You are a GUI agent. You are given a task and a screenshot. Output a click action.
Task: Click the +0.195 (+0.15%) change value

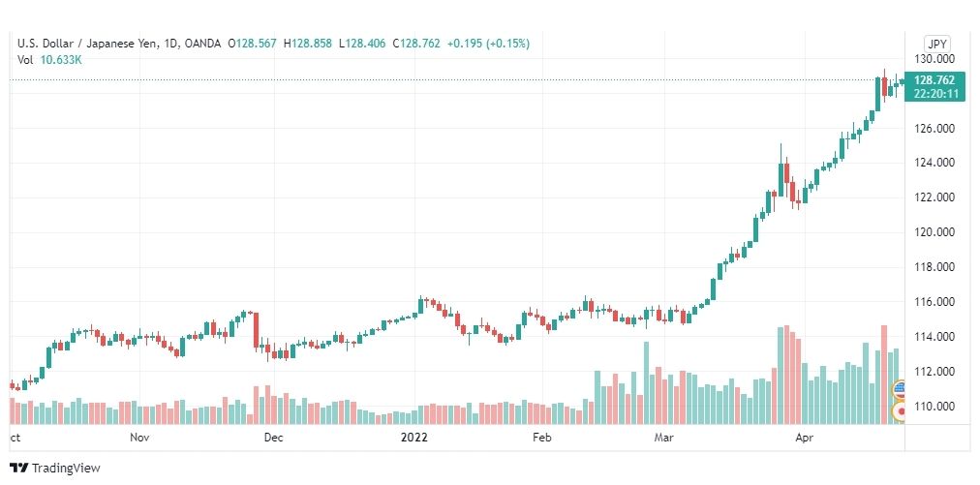(x=488, y=44)
